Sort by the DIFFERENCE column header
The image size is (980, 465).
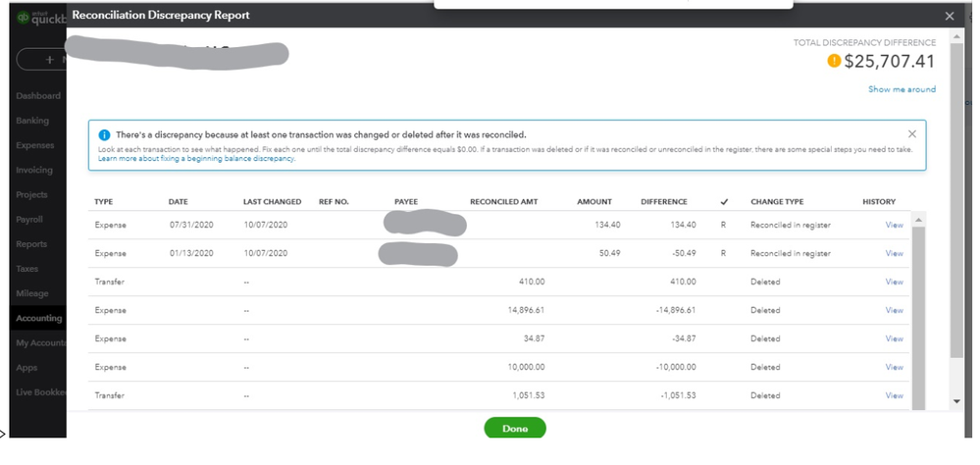pos(664,201)
